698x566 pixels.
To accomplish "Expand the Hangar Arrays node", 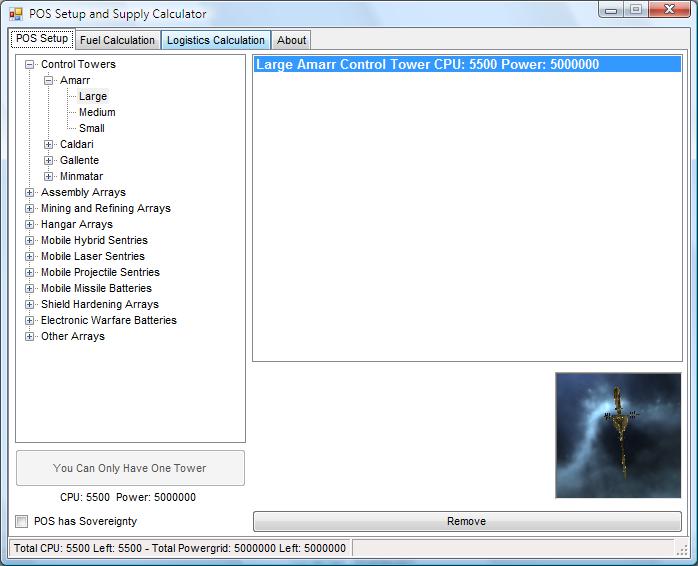I will (x=29, y=225).
